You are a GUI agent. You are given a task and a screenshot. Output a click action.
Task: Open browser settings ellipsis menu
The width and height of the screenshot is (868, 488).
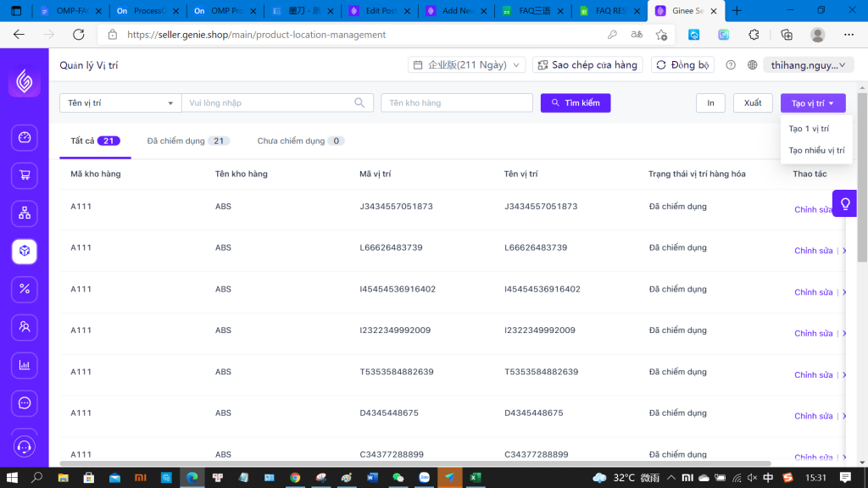[849, 34]
